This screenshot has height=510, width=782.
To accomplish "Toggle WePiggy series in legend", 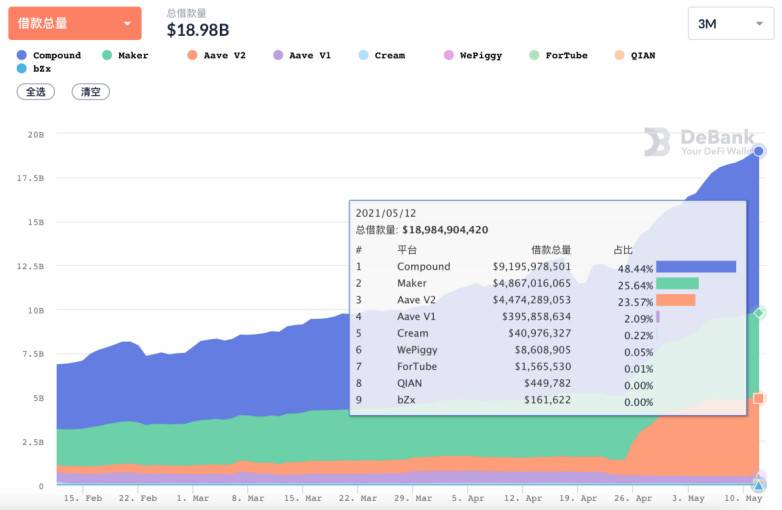I will click(473, 55).
